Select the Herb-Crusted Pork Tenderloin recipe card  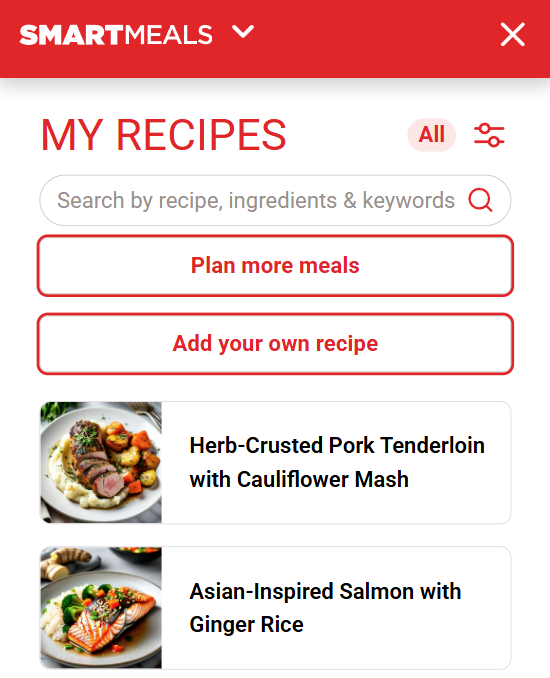click(275, 462)
